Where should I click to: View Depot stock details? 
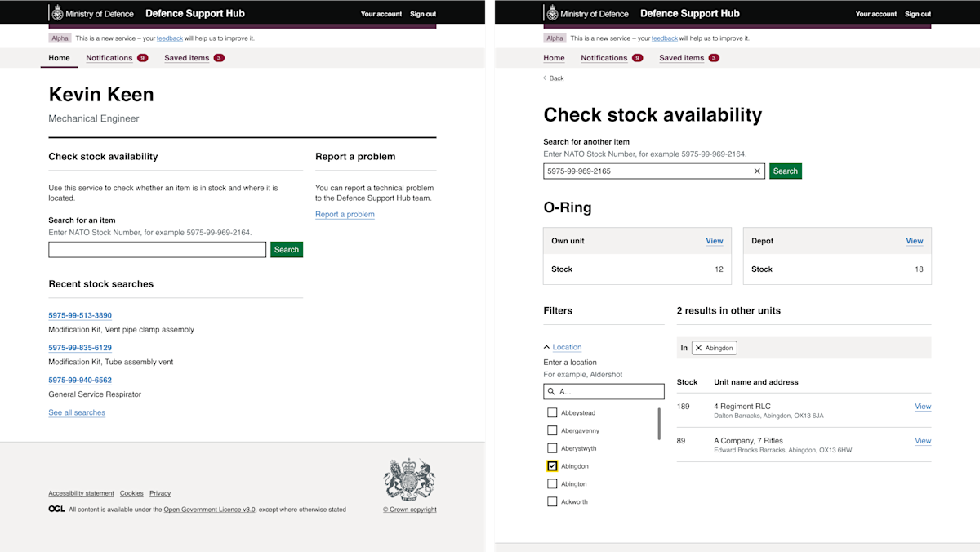point(915,241)
